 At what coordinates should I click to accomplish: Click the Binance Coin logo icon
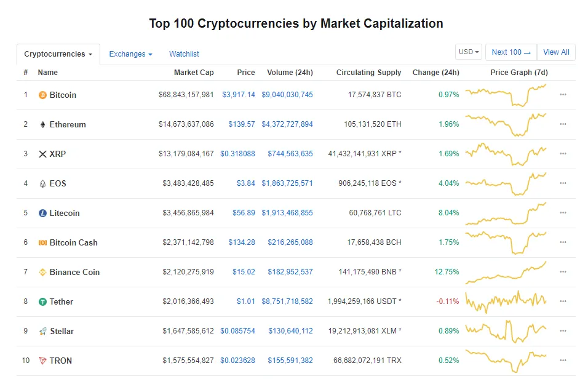pos(42,273)
